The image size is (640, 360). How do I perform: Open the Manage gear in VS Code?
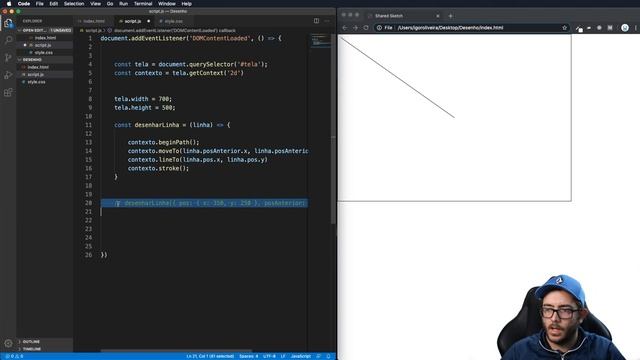(8, 343)
